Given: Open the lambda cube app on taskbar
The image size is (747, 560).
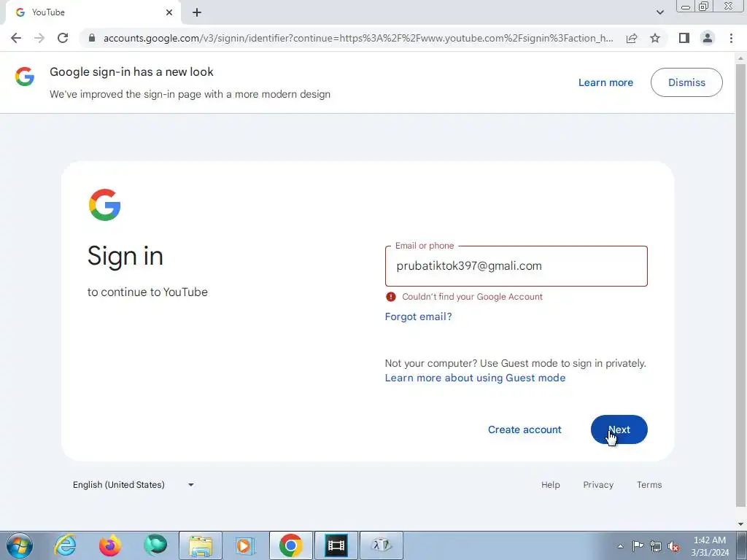Looking at the screenshot, I should tap(382, 545).
